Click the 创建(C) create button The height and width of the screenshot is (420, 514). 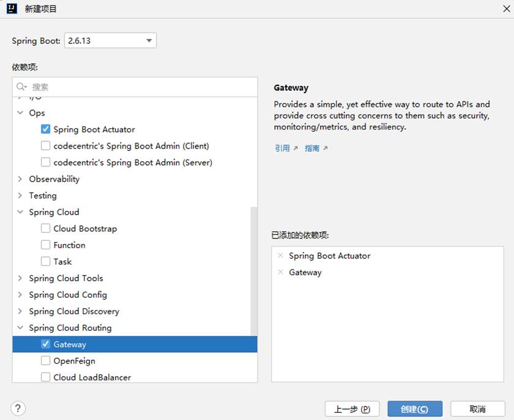point(415,409)
